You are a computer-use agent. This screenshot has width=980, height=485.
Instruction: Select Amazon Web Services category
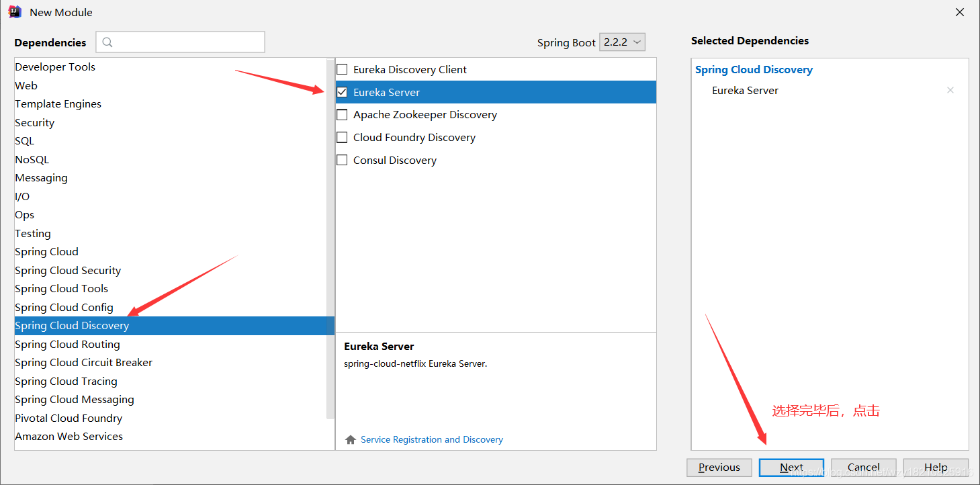point(171,437)
